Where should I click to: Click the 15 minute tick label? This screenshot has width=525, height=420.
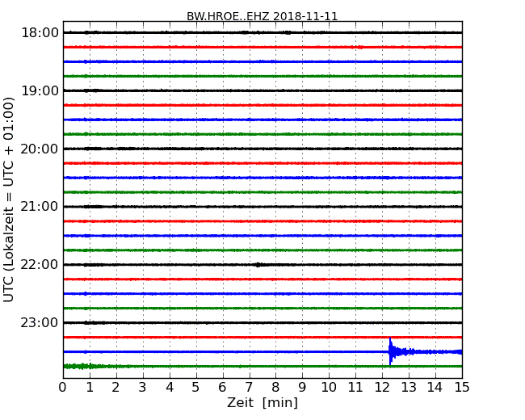(x=462, y=388)
